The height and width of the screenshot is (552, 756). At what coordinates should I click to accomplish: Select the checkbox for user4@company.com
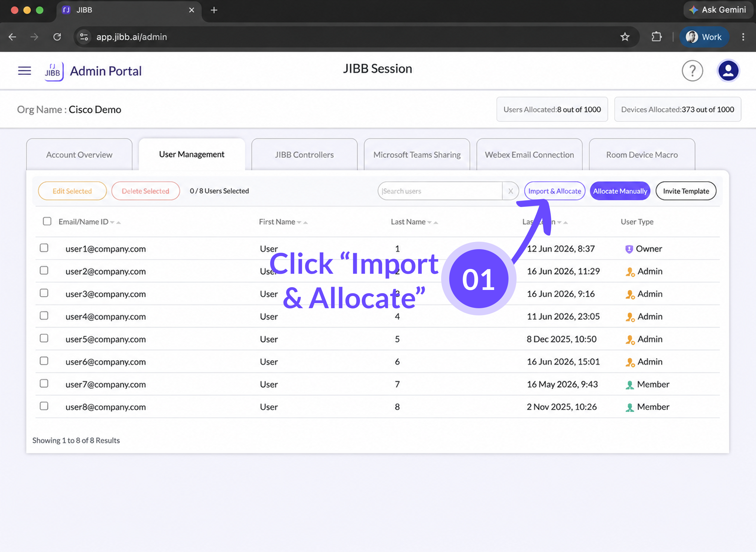pyautogui.click(x=44, y=316)
